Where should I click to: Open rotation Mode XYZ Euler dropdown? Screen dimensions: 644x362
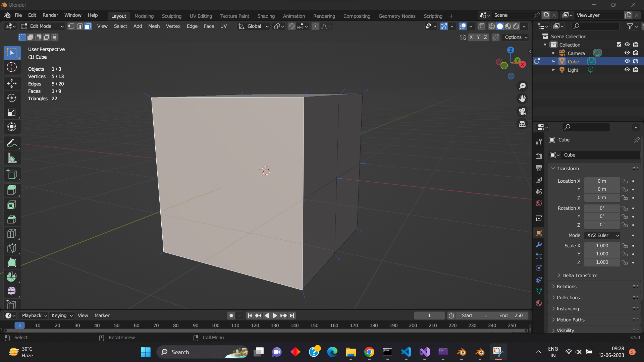pyautogui.click(x=602, y=235)
